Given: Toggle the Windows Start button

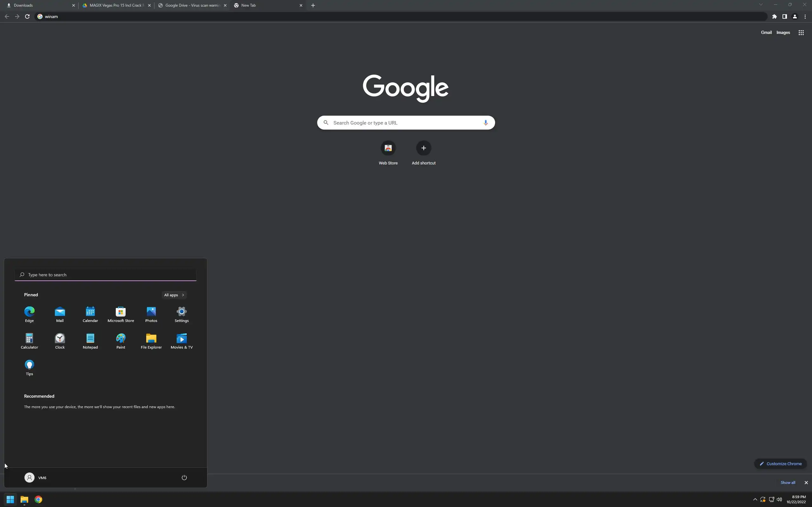Looking at the screenshot, I should point(10,499).
